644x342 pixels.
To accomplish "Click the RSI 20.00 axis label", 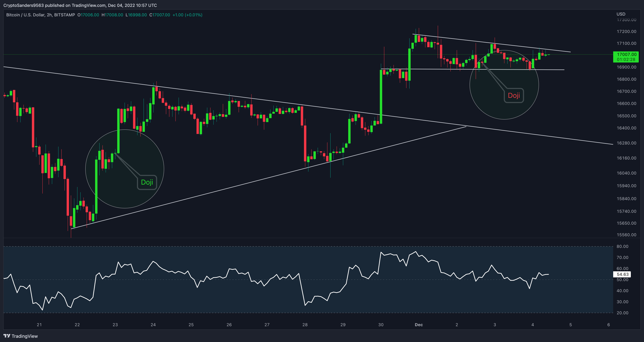I will (x=622, y=313).
